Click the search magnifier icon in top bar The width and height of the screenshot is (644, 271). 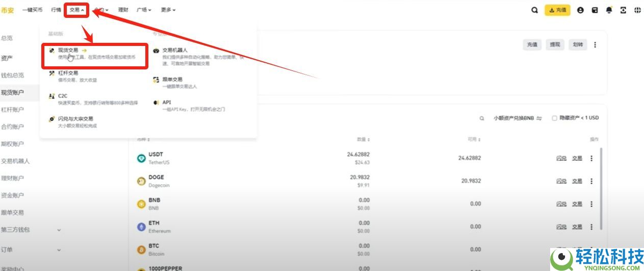tap(534, 10)
